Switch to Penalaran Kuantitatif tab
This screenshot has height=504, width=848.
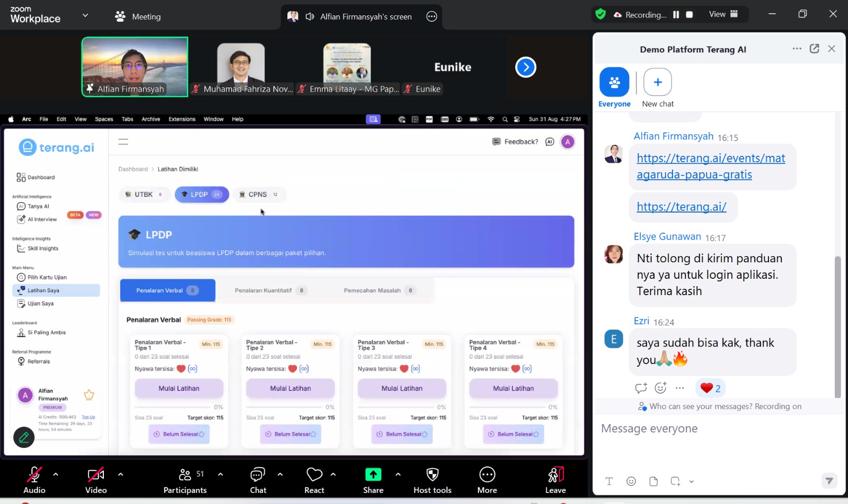(x=270, y=290)
